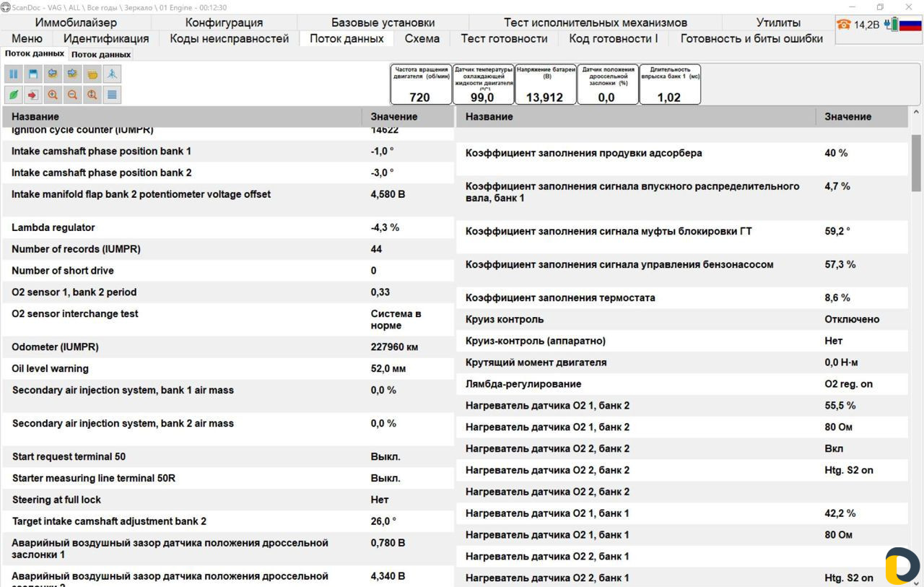The image size is (924, 587).
Task: Switch to Базовые установки tab
Action: tap(383, 22)
